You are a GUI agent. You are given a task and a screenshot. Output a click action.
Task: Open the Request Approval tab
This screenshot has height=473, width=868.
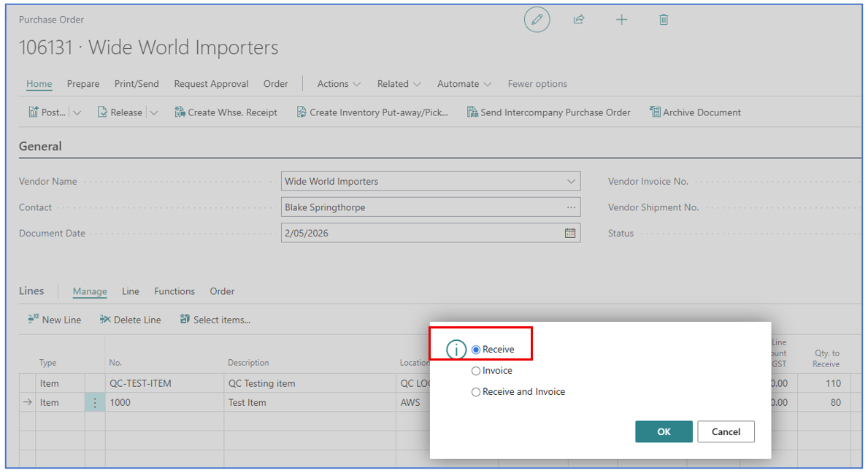tap(211, 84)
